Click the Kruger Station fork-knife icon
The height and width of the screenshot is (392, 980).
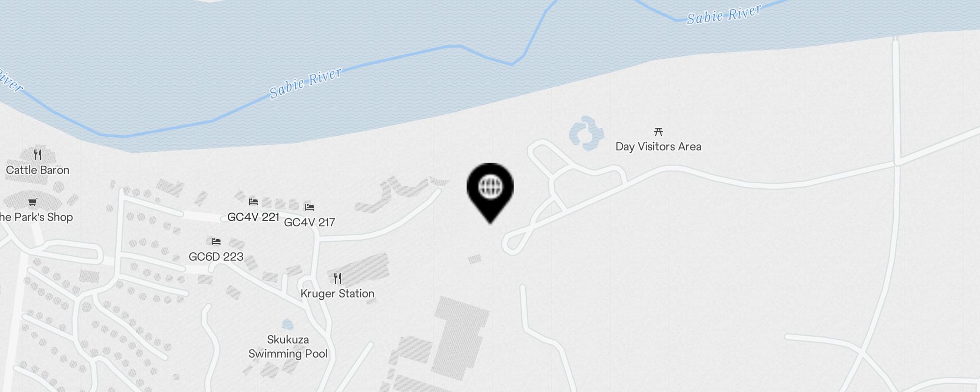[x=337, y=278]
